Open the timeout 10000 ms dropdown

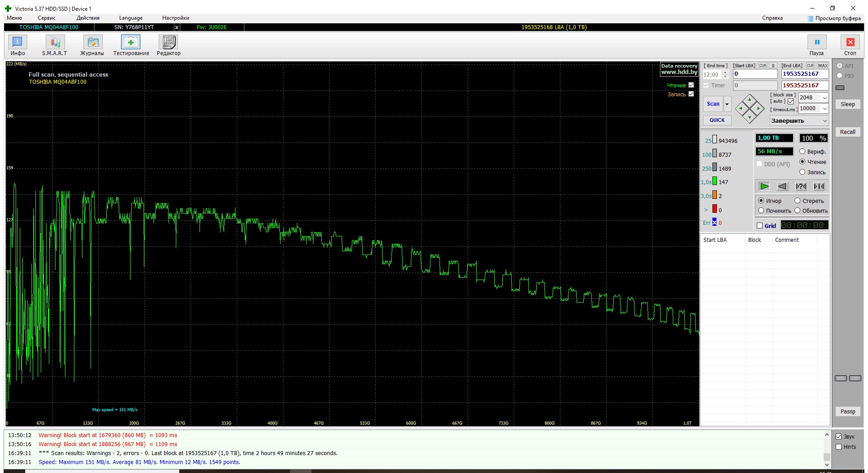825,108
